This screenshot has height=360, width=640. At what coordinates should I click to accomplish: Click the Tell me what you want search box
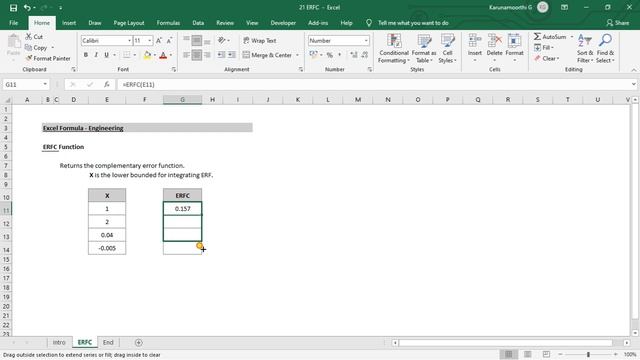[x=413, y=23]
